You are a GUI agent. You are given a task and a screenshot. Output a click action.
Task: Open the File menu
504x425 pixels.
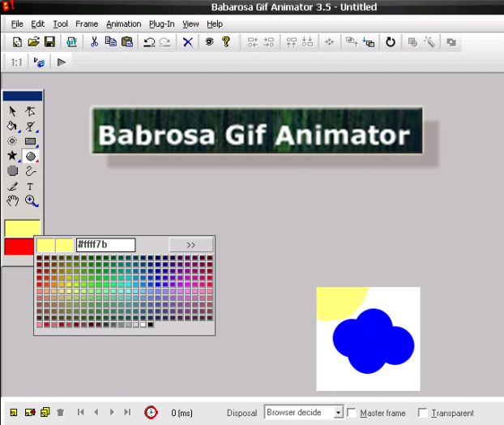[17, 24]
